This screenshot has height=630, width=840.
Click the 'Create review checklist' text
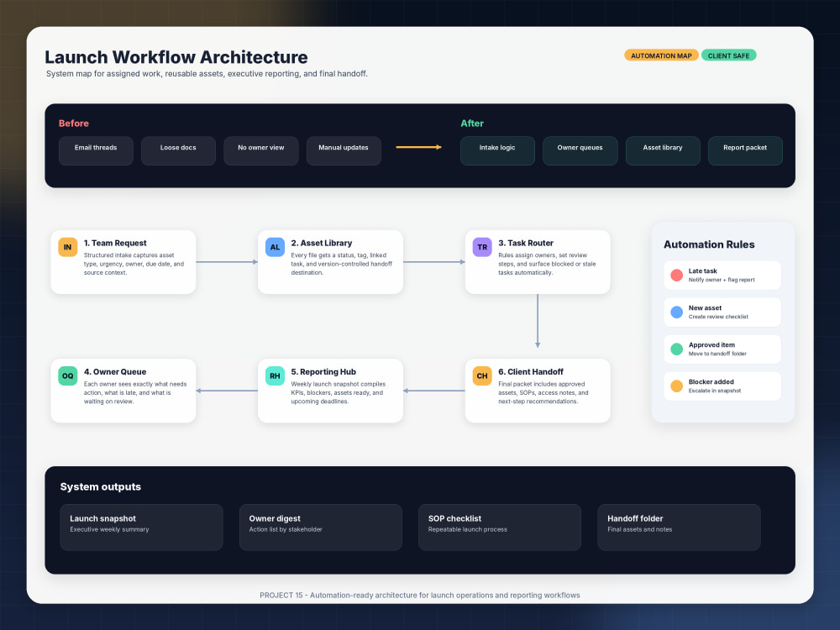[718, 317]
